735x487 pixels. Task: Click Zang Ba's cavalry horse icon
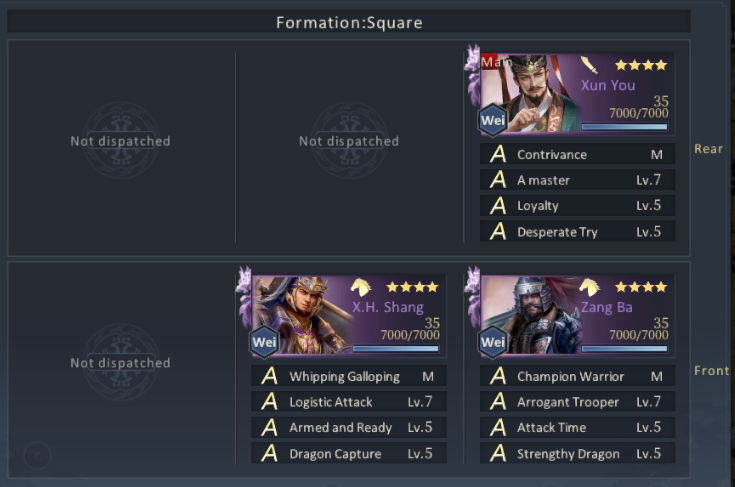click(x=589, y=287)
